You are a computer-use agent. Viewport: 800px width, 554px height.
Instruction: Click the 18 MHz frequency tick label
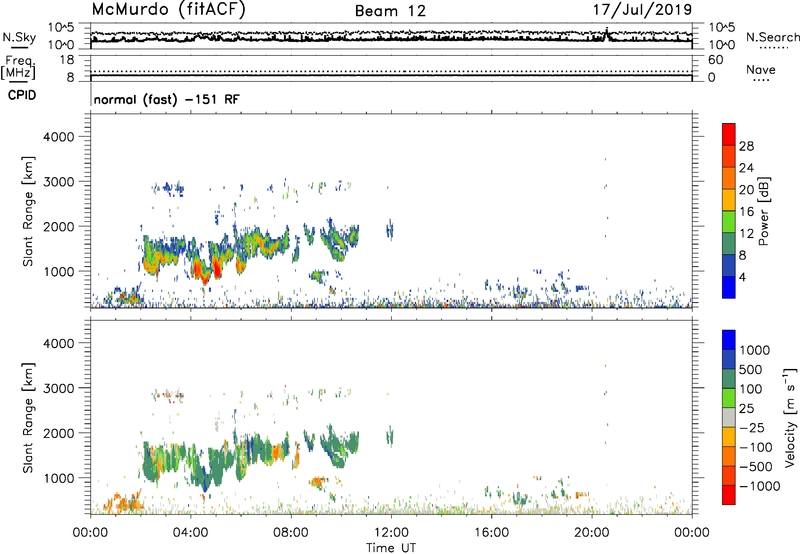point(66,60)
